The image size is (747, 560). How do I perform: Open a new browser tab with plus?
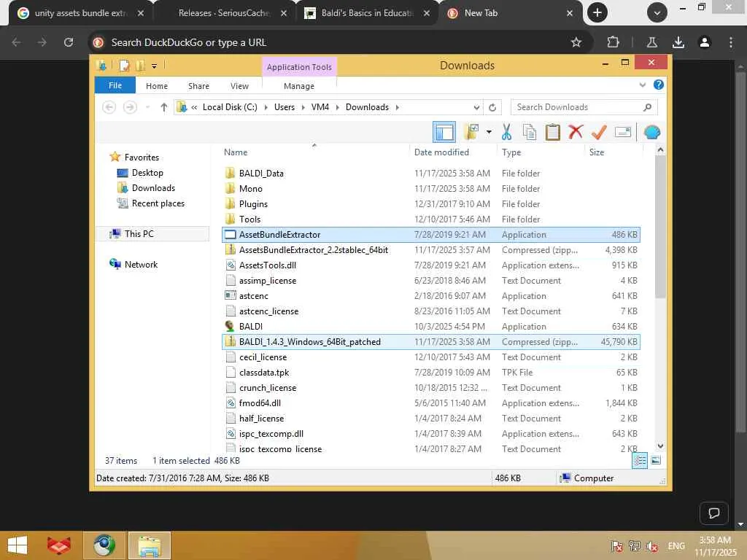pos(597,13)
